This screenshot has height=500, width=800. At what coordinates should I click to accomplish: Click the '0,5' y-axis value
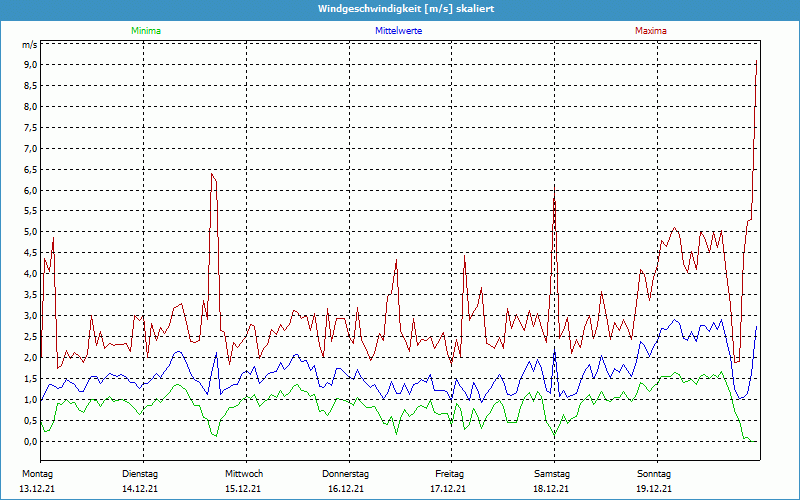30,420
